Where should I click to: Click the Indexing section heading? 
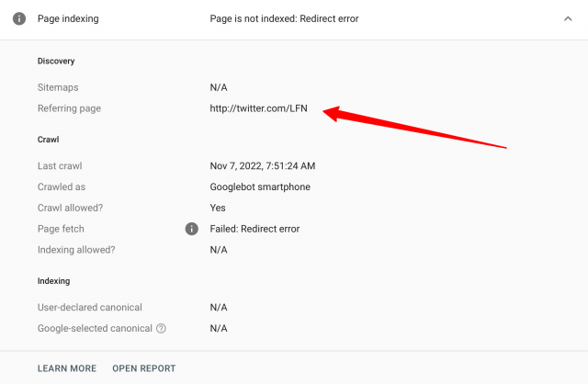(x=53, y=280)
